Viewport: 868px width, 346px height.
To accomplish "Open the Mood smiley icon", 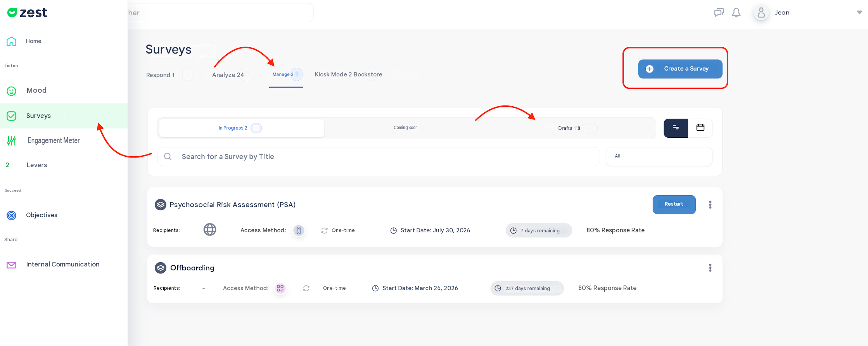I will (12, 91).
